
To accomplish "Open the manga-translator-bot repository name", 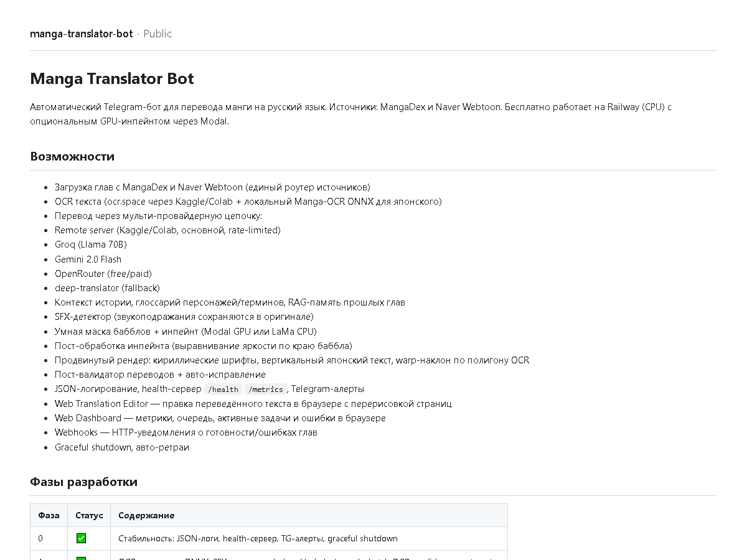I will (82, 34).
